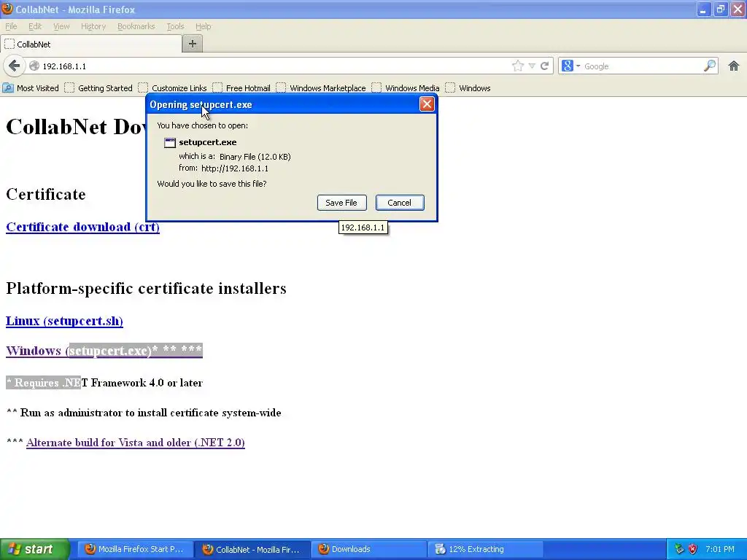Screen dimensions: 747x560
Task: Open the Help menu
Action: [204, 26]
